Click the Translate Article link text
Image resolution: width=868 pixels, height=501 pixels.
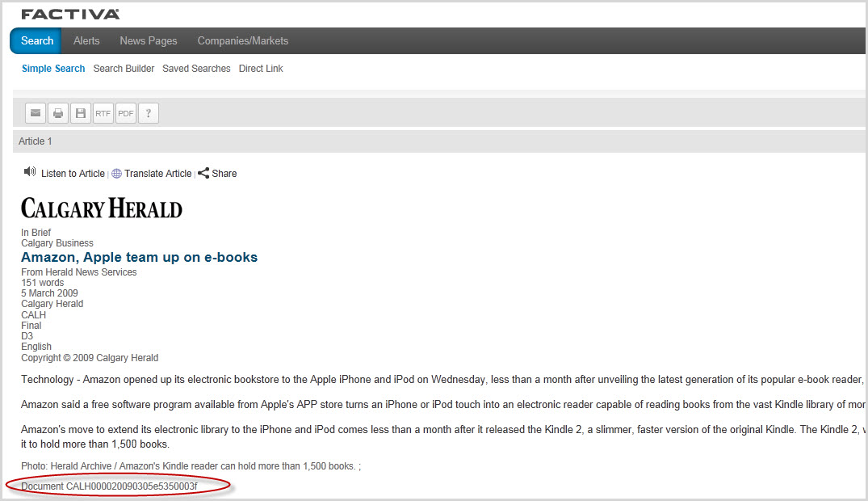157,174
